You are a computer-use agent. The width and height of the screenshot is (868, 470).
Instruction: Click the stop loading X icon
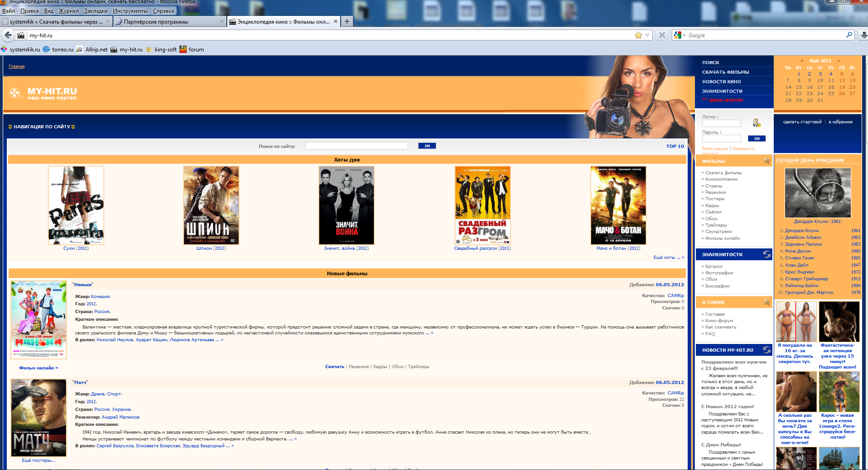click(x=662, y=35)
